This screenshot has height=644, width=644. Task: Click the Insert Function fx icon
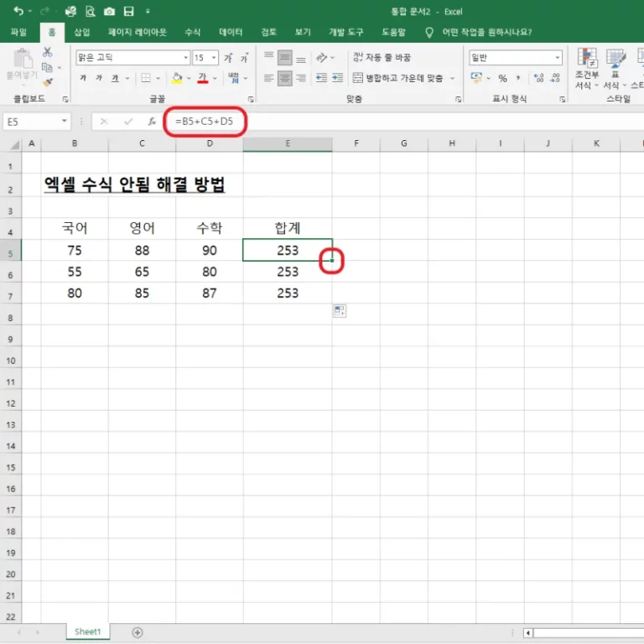[x=152, y=122]
